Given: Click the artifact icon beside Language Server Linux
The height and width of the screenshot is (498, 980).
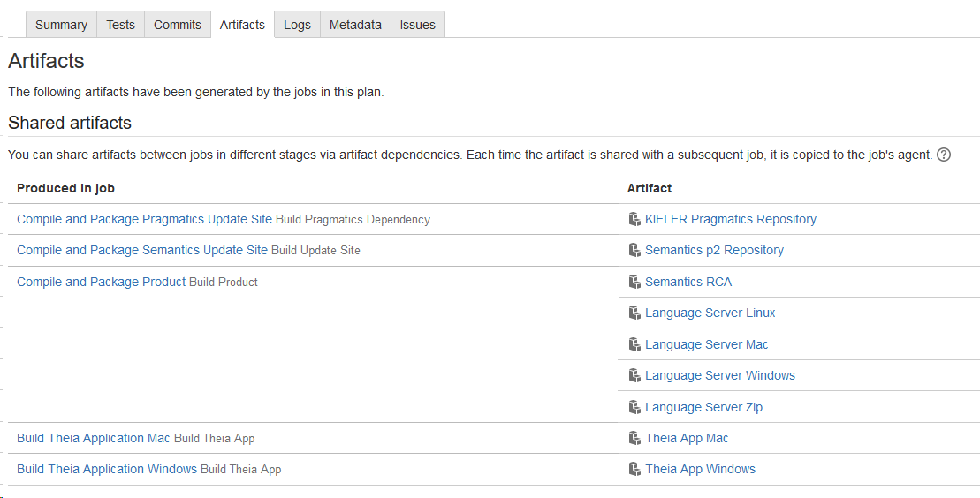Looking at the screenshot, I should (634, 313).
